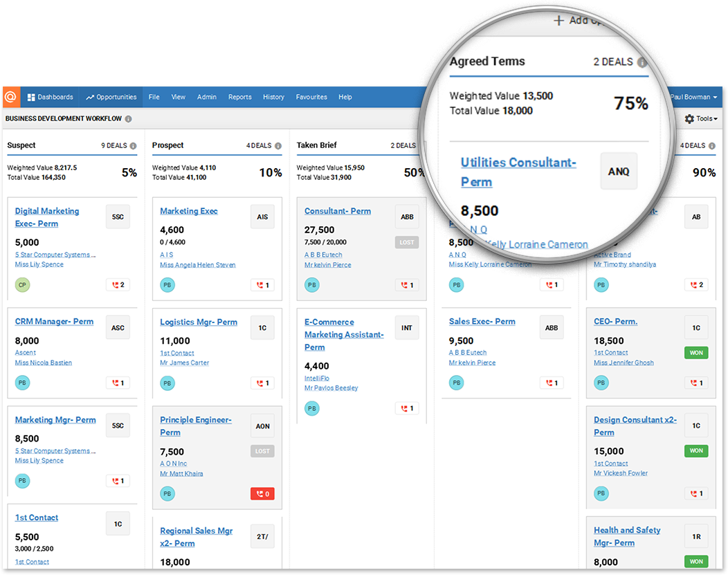Click info icon next to Prospect deals count
The height and width of the screenshot is (575, 728).
click(278, 146)
